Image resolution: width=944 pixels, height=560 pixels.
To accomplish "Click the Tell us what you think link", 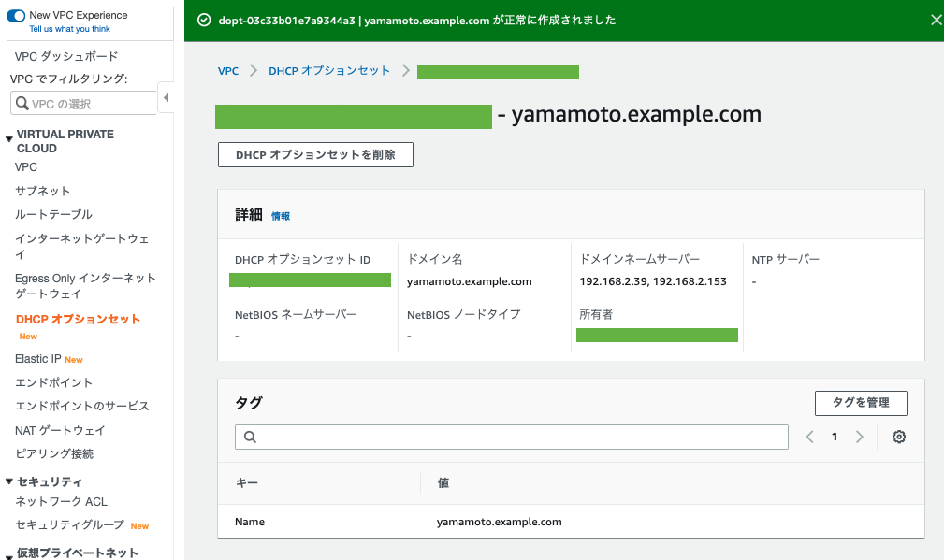I will click(x=69, y=29).
